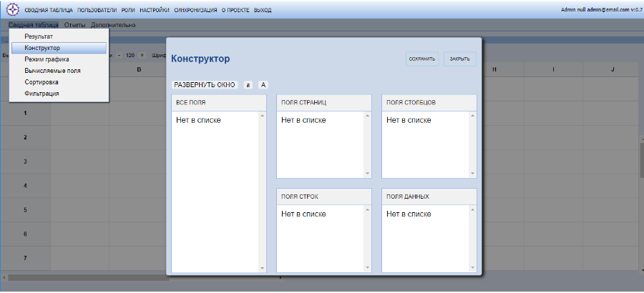Click up arrow of ВСЕ ПОЛЯ scrollbar
644x293 pixels.
pyautogui.click(x=262, y=115)
